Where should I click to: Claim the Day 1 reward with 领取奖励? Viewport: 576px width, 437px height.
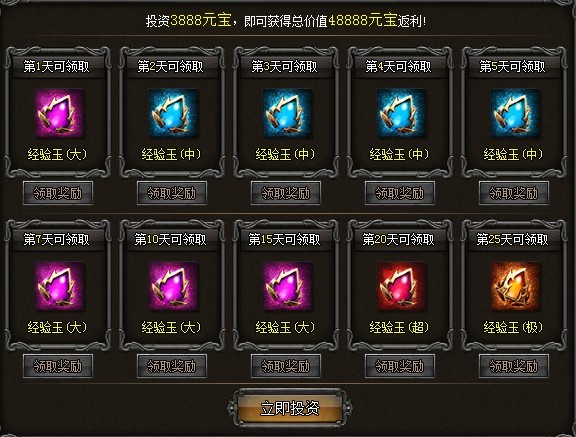click(x=58, y=193)
